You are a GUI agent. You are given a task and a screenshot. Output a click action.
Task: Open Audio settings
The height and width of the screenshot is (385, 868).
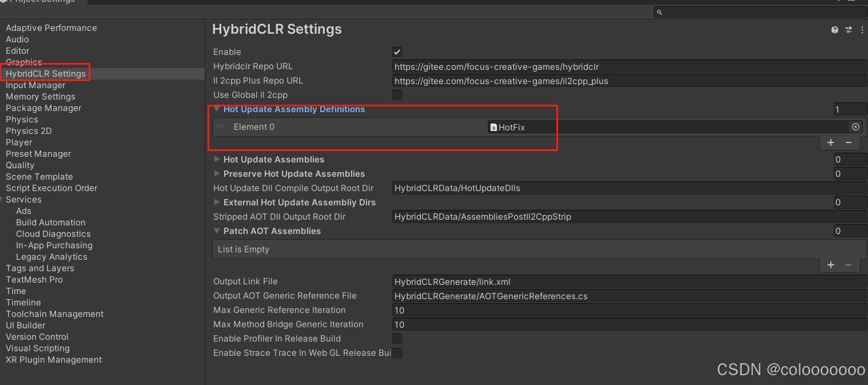[17, 39]
